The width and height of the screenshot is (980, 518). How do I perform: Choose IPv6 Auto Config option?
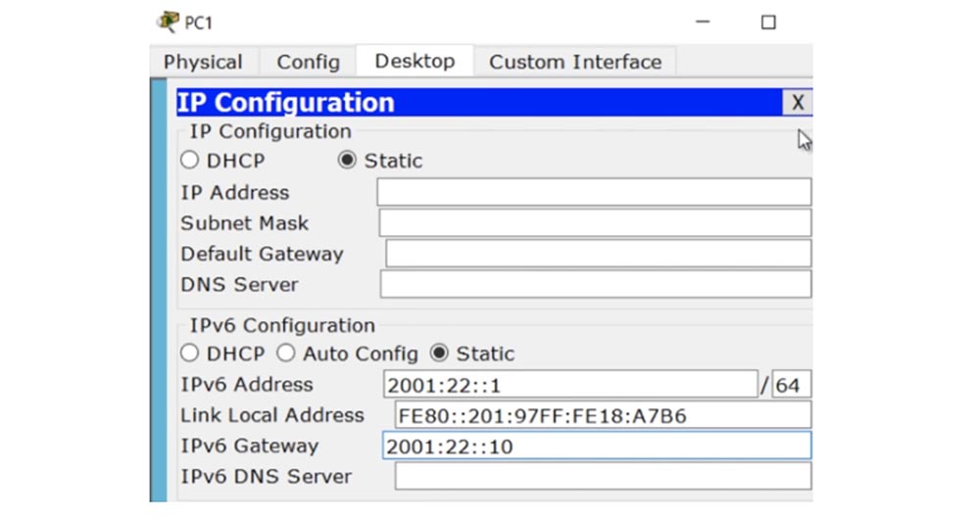(x=285, y=353)
